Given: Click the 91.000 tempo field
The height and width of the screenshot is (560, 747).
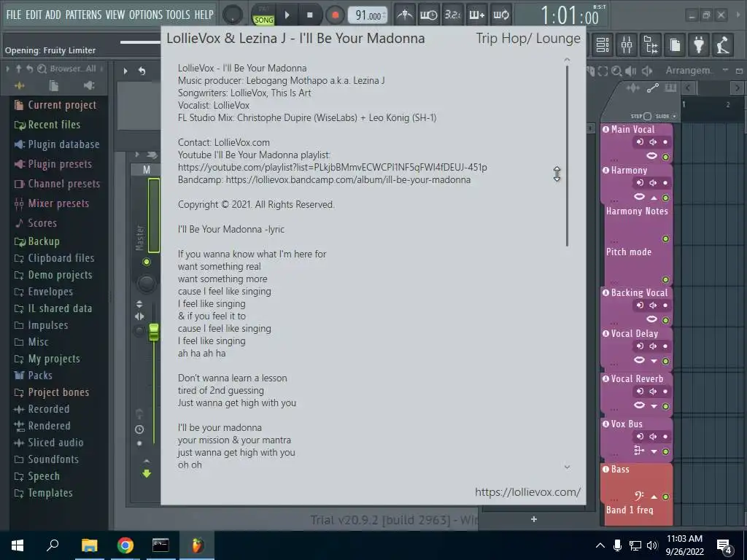Looking at the screenshot, I should point(368,16).
